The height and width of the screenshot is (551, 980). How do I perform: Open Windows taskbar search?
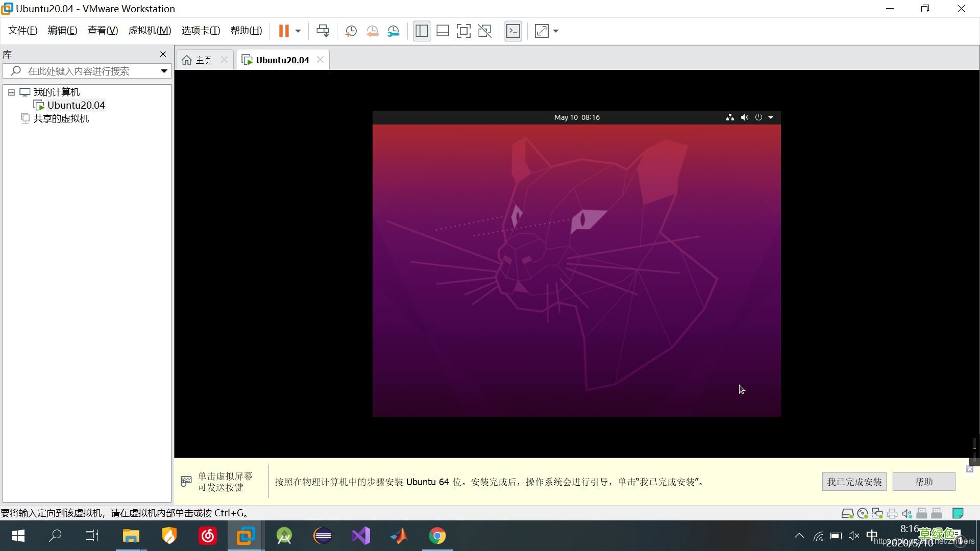click(55, 536)
